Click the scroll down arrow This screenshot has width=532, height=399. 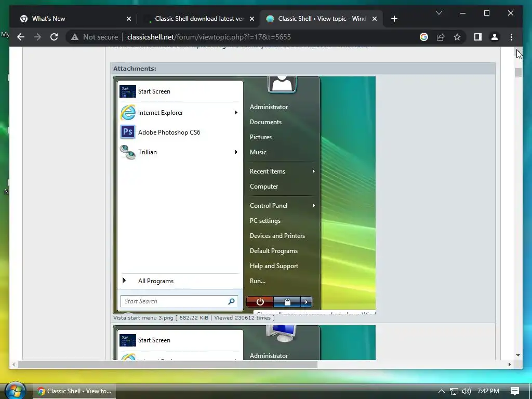tap(518, 355)
